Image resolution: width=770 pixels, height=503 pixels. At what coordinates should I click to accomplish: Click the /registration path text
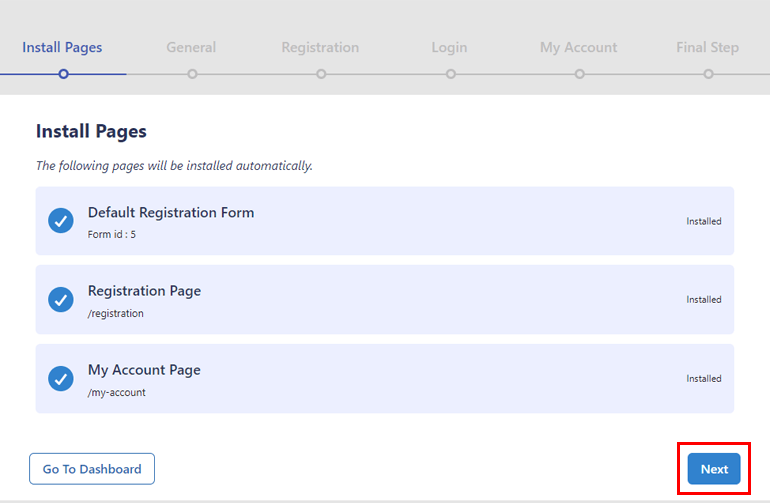tap(116, 313)
